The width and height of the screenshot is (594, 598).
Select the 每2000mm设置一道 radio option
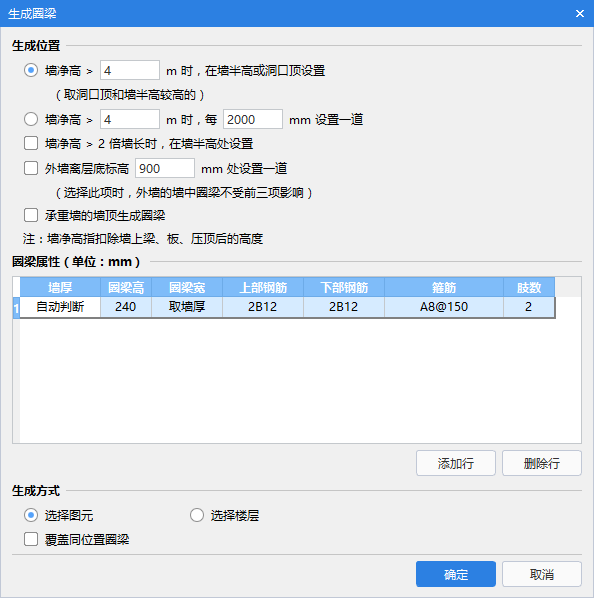31,119
